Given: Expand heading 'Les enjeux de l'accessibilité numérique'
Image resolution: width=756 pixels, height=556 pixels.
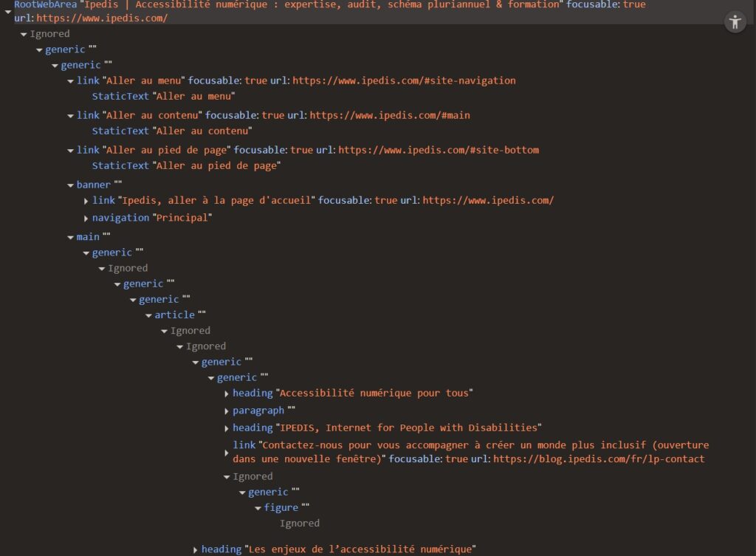Looking at the screenshot, I should point(195,549).
